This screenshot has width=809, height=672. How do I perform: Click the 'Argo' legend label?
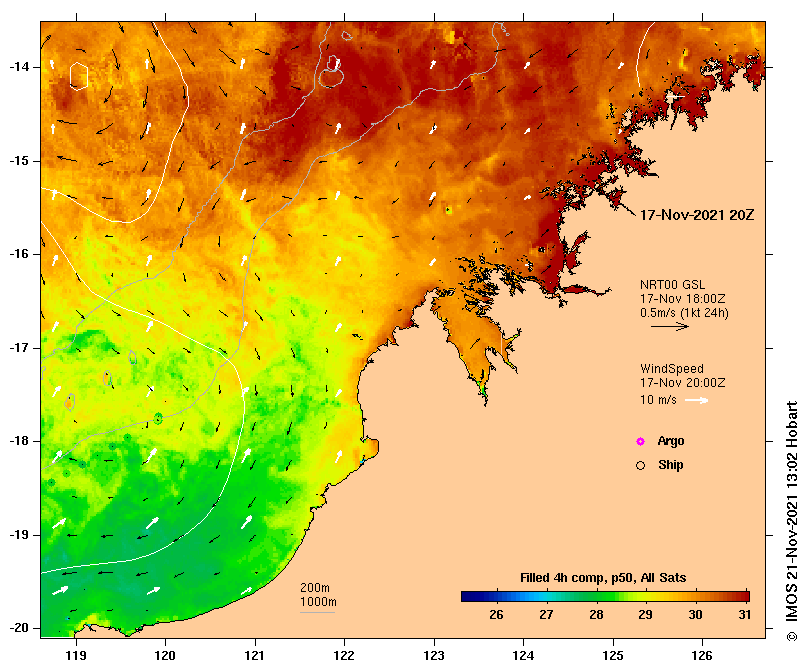click(671, 441)
